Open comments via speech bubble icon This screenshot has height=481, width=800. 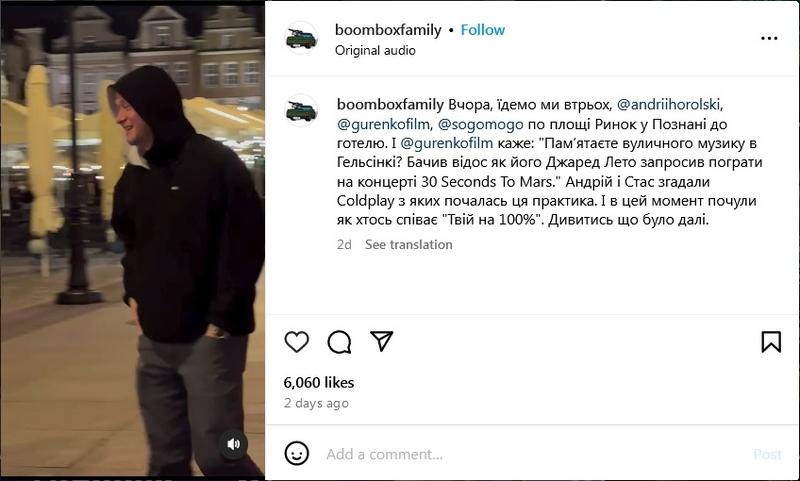tap(339, 342)
